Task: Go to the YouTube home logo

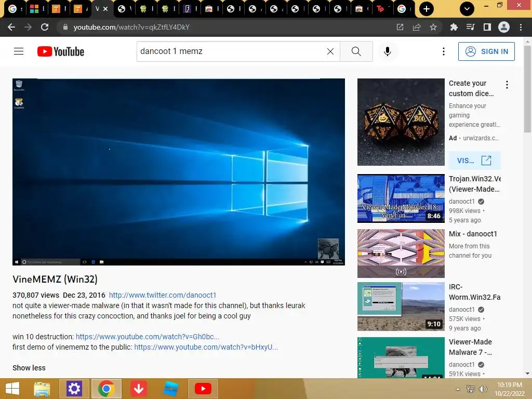Action: tap(61, 51)
